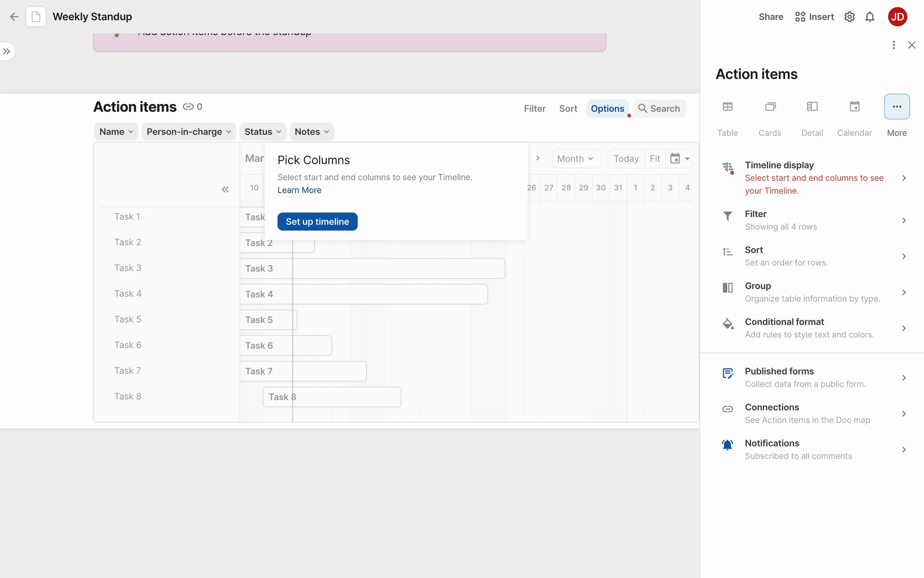Collapse the timeline row list chevrons

(225, 189)
